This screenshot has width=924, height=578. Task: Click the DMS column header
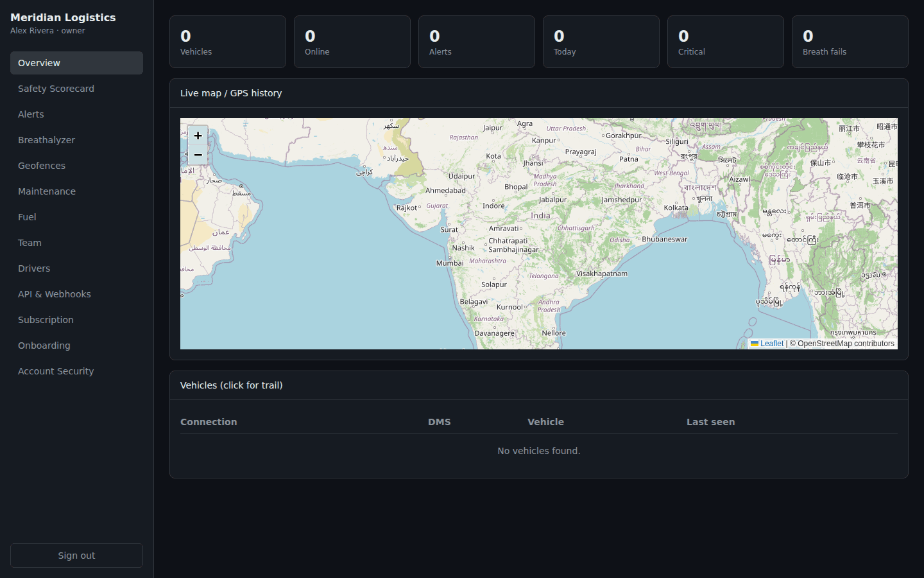point(440,422)
